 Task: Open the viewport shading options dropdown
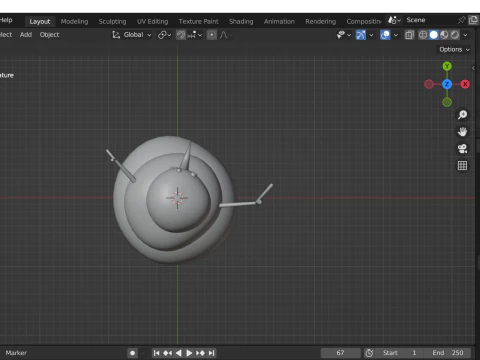[465, 35]
